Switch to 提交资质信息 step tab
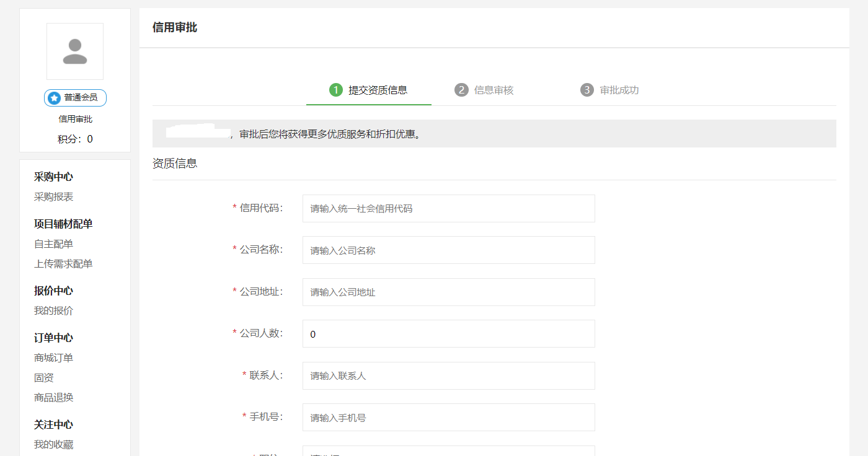This screenshot has width=868, height=456. click(x=378, y=90)
